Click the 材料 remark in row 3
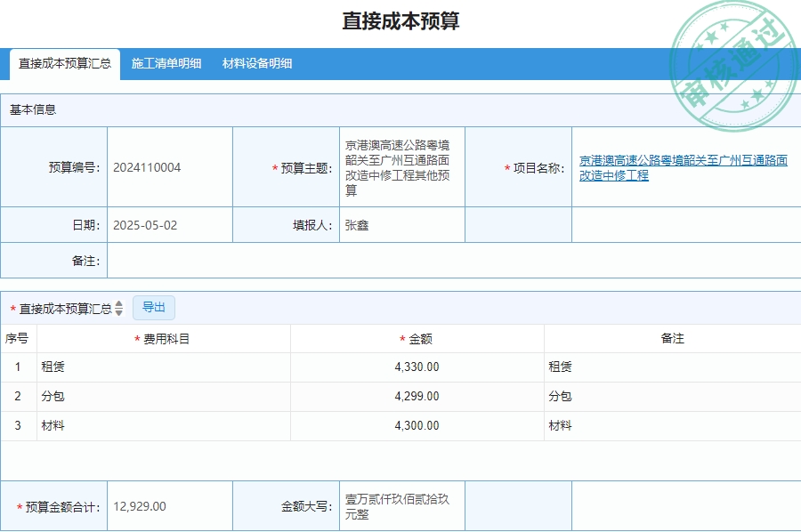Screen dimensions: 801x532 (560, 425)
